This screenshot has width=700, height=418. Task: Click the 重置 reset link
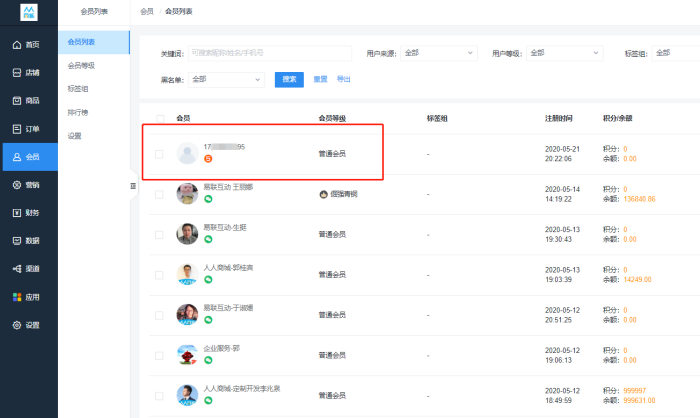tap(320, 79)
